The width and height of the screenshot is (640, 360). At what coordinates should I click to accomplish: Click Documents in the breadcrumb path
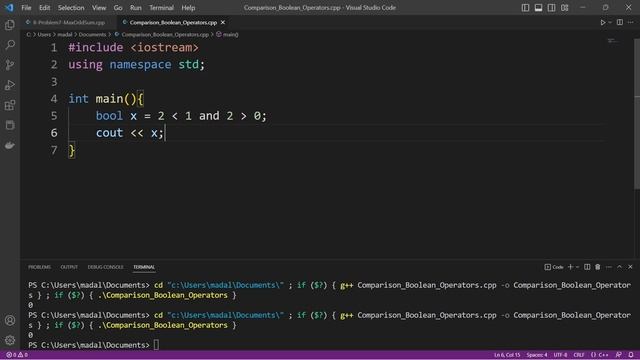tap(92, 35)
